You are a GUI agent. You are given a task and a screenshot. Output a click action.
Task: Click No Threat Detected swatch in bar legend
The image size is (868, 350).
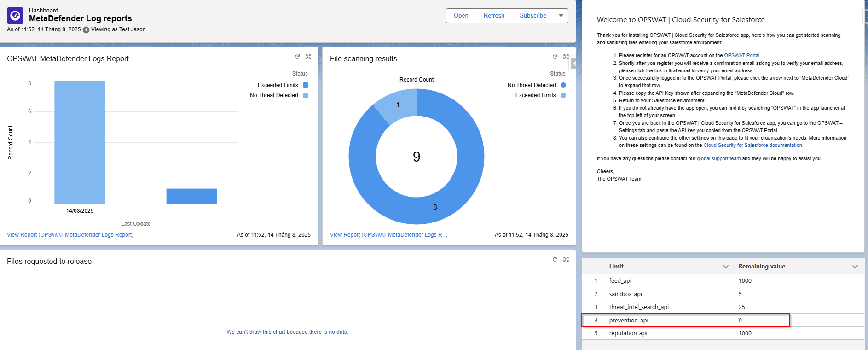[x=306, y=95]
